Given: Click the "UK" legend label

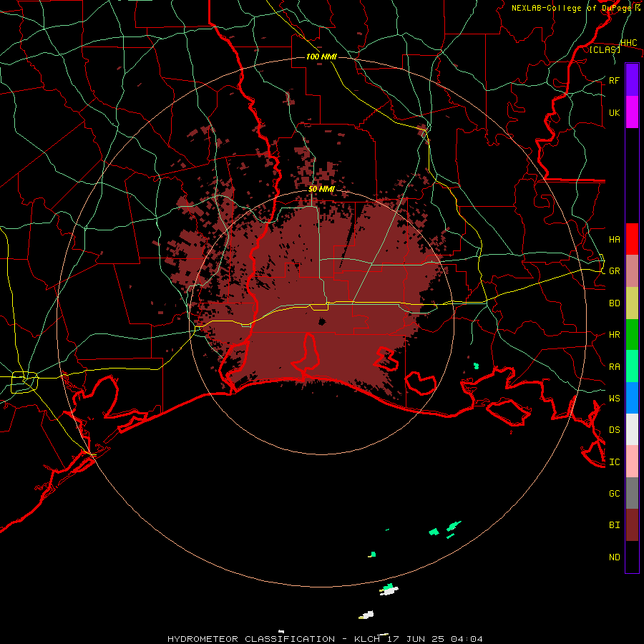Looking at the screenshot, I should click(x=614, y=113).
